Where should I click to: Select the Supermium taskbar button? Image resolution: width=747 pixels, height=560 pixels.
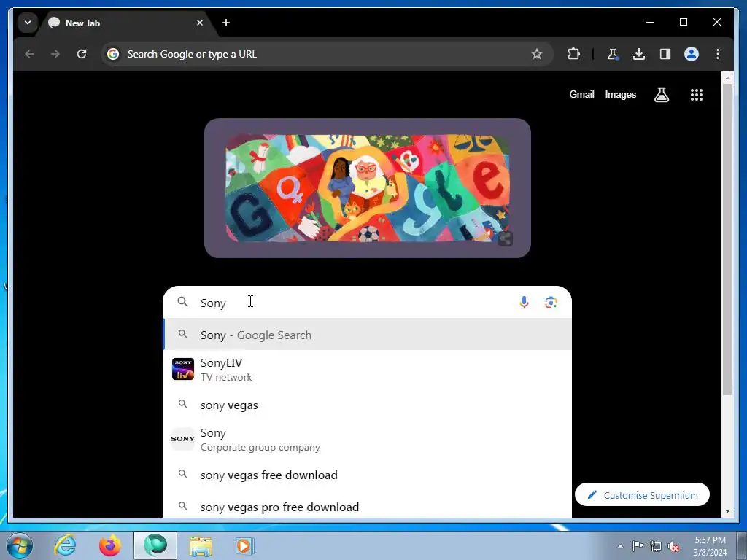pyautogui.click(x=155, y=545)
